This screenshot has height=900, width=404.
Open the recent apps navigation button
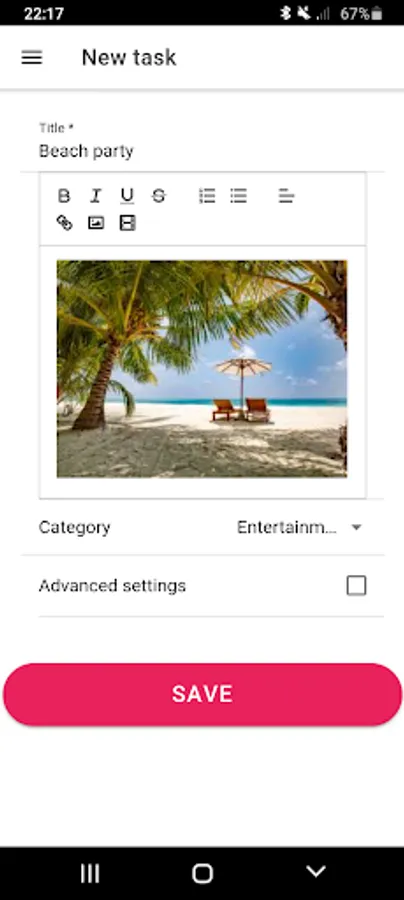click(90, 873)
